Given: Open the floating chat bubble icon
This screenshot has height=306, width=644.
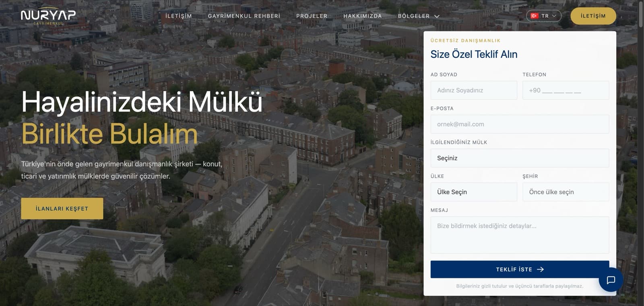Looking at the screenshot, I should [x=611, y=280].
